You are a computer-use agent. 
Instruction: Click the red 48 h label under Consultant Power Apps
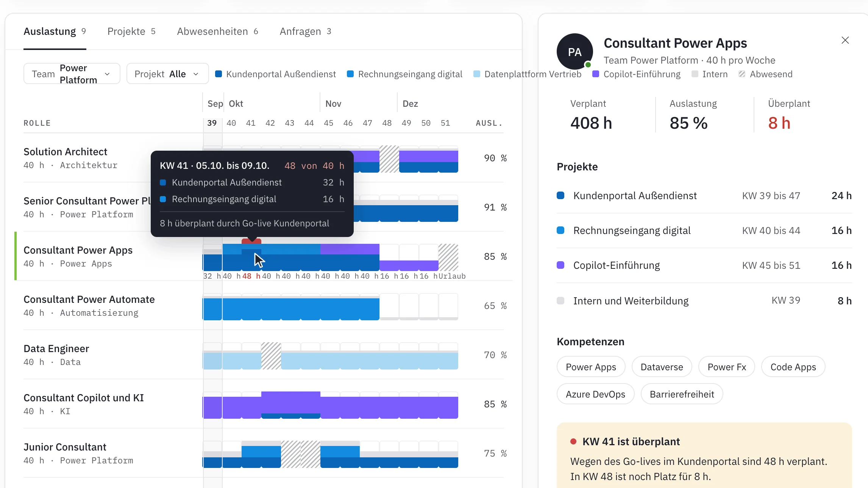click(x=251, y=276)
